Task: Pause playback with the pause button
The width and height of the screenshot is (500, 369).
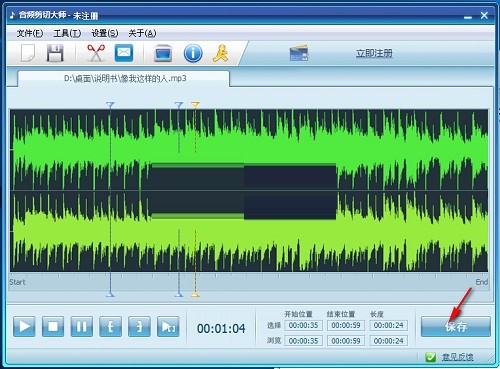Action: point(82,326)
